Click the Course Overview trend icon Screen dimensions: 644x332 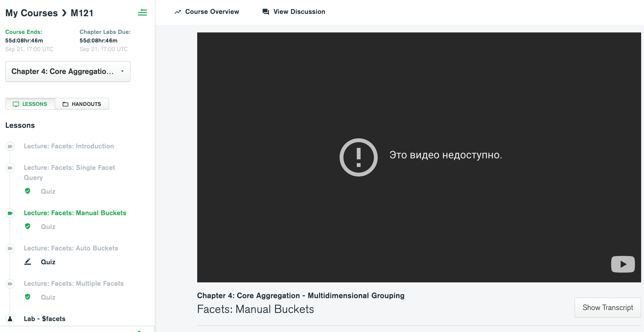tap(177, 12)
